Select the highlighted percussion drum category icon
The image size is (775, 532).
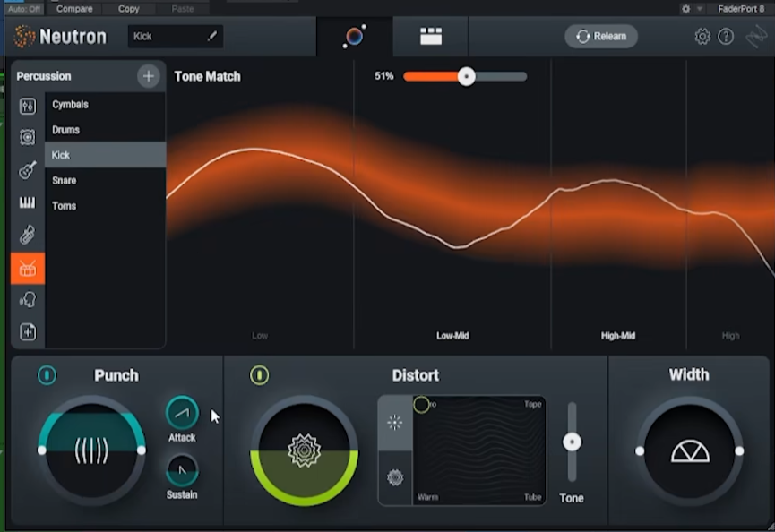click(28, 268)
